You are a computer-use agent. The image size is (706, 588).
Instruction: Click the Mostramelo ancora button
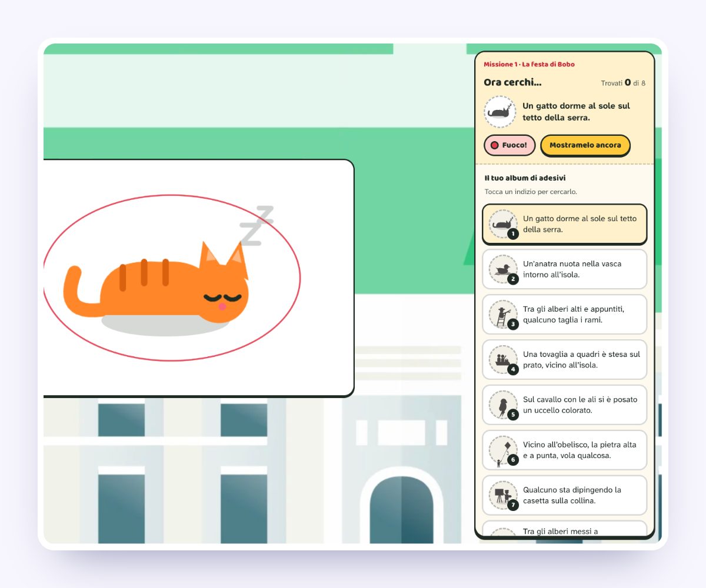click(x=585, y=145)
